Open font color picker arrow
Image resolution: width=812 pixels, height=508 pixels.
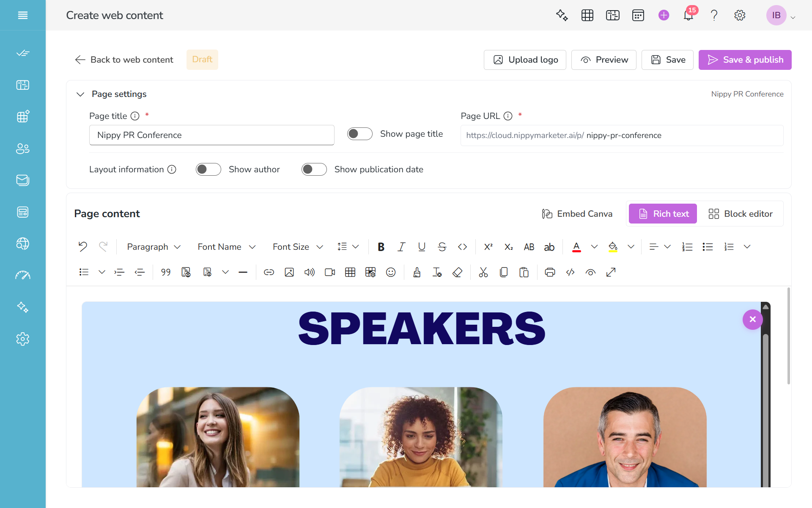click(594, 247)
